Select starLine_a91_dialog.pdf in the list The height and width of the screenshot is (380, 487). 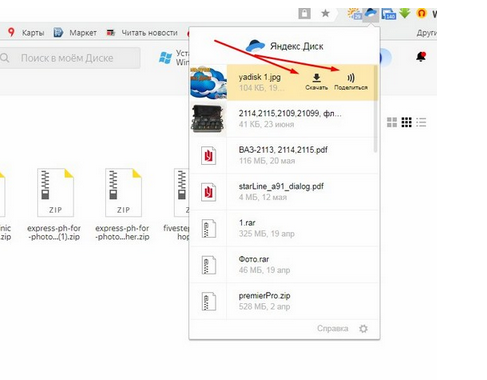tap(284, 192)
